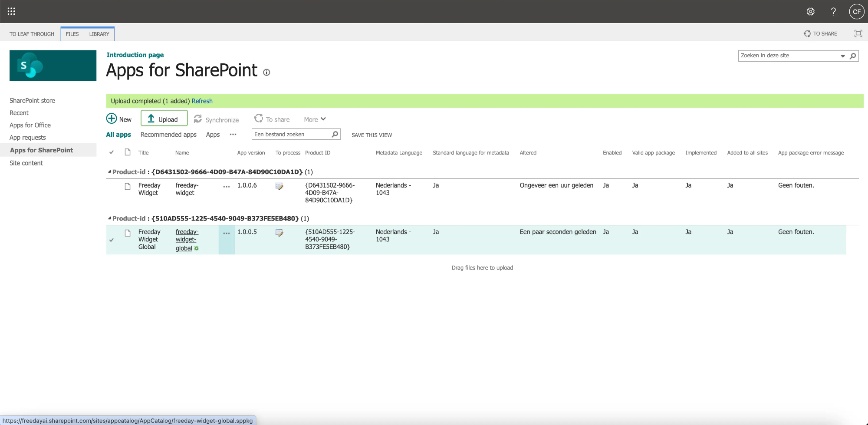This screenshot has height=425, width=868.
Task: Click the edit icon for version 1.0.0.5
Action: (x=279, y=233)
